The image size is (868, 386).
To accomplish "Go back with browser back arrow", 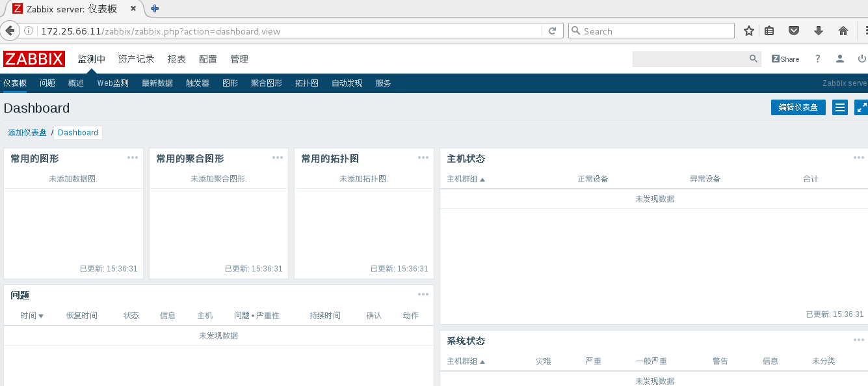I will pyautogui.click(x=9, y=31).
